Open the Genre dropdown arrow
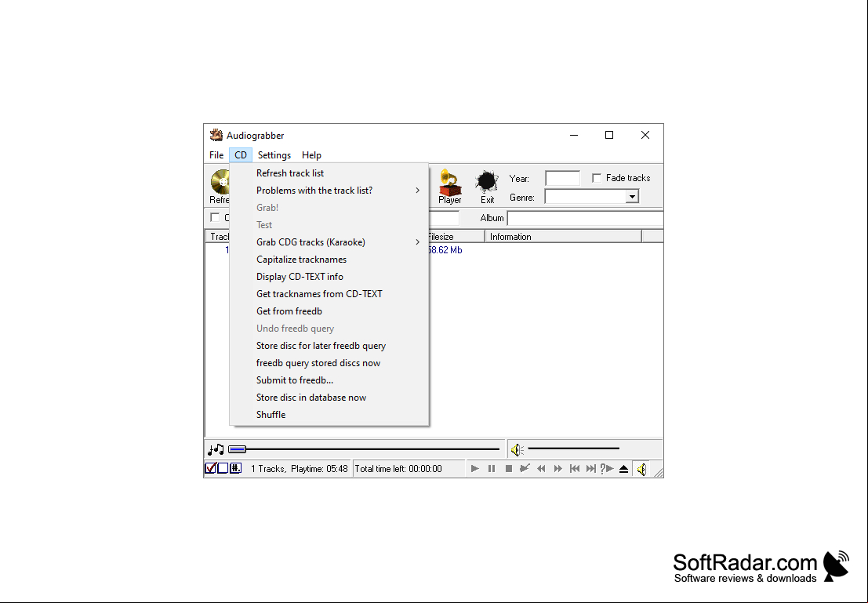 (632, 197)
